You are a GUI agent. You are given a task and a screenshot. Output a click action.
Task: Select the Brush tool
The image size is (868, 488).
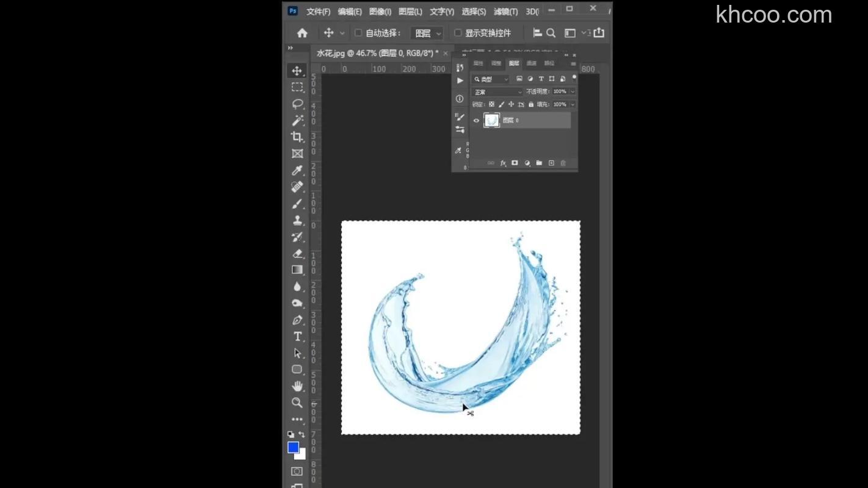click(x=297, y=204)
